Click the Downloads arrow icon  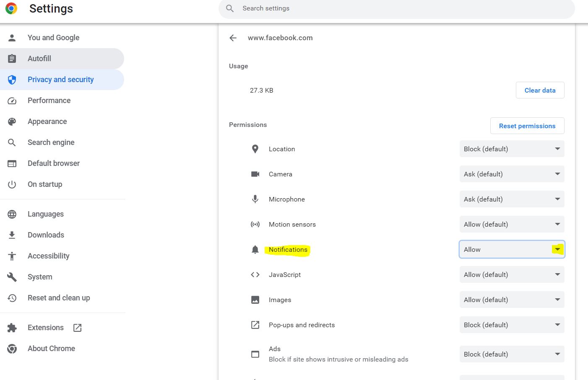pyautogui.click(x=12, y=235)
